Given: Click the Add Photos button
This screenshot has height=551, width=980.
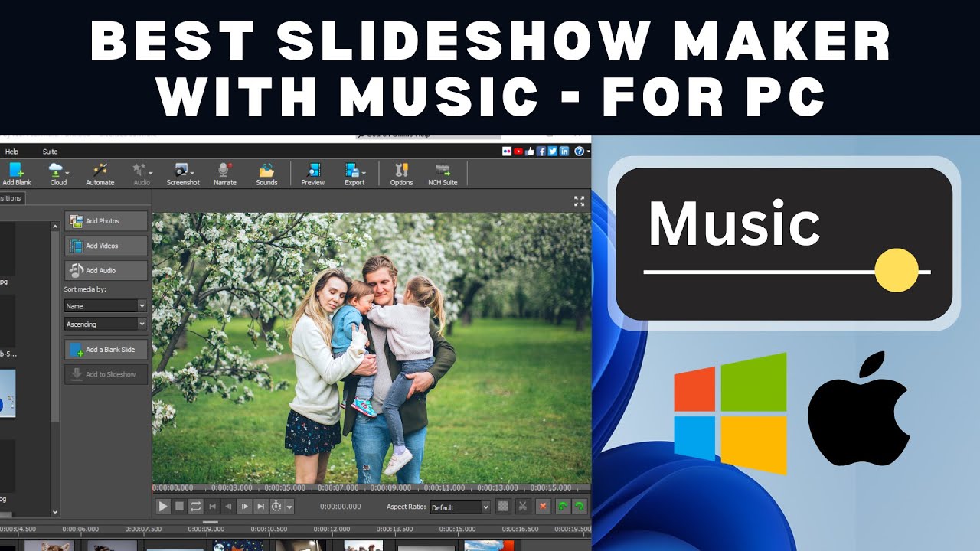Looking at the screenshot, I should pos(106,220).
